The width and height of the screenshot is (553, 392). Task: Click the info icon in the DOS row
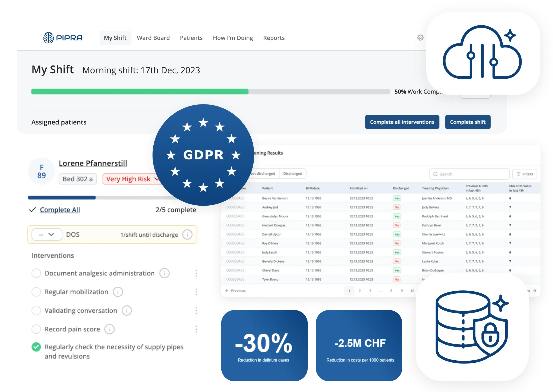(x=187, y=234)
